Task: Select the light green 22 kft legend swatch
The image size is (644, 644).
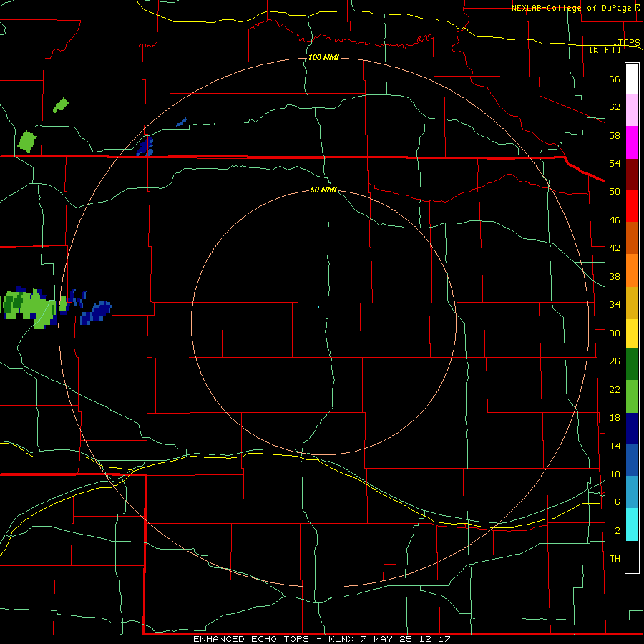Action: pos(632,396)
